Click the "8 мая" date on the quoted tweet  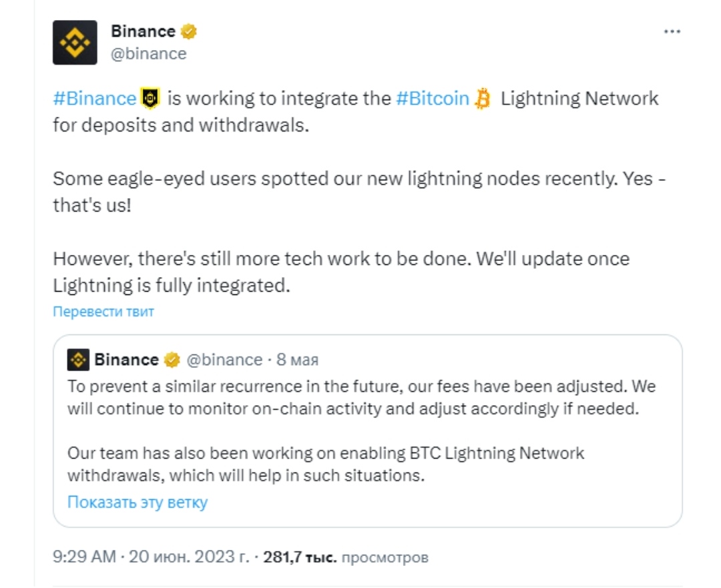298,360
